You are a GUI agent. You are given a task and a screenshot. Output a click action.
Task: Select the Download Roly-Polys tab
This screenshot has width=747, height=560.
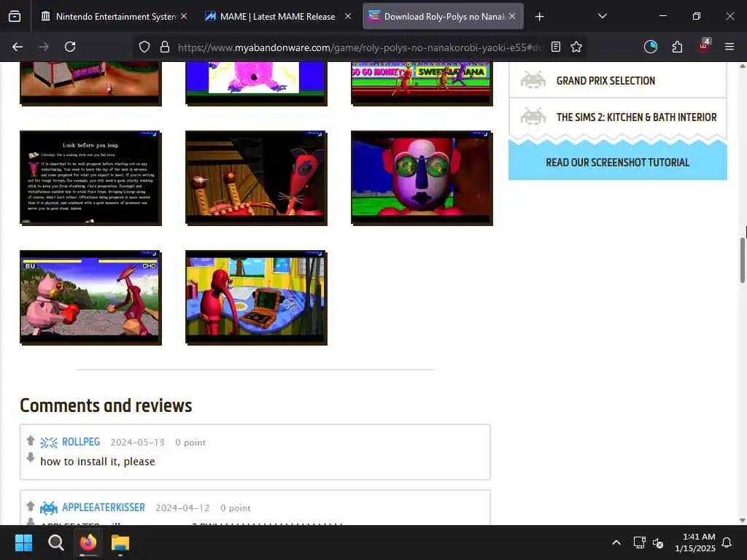pyautogui.click(x=443, y=17)
